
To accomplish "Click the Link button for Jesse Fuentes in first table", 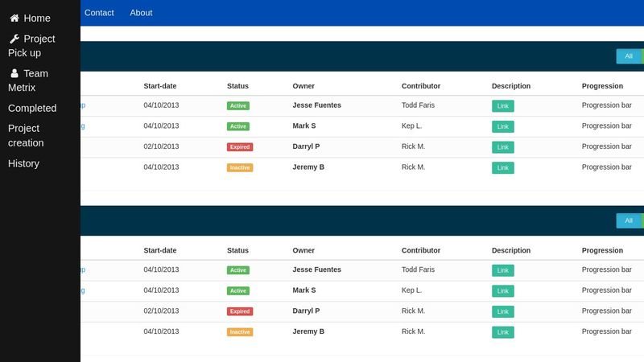I will [502, 105].
